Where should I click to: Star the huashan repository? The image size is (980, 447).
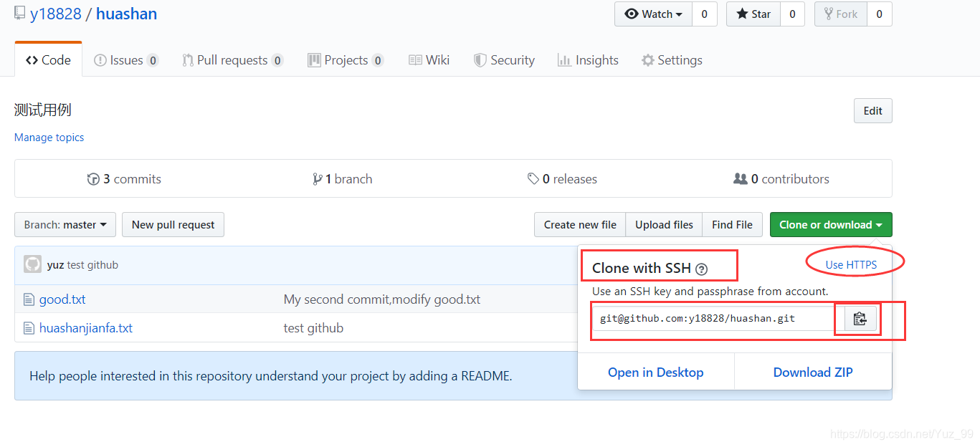click(753, 14)
